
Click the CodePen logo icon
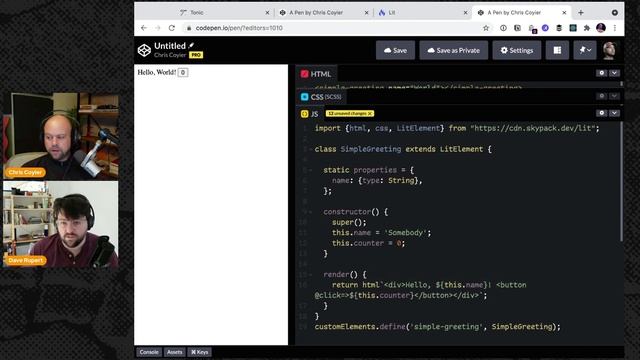tap(144, 50)
